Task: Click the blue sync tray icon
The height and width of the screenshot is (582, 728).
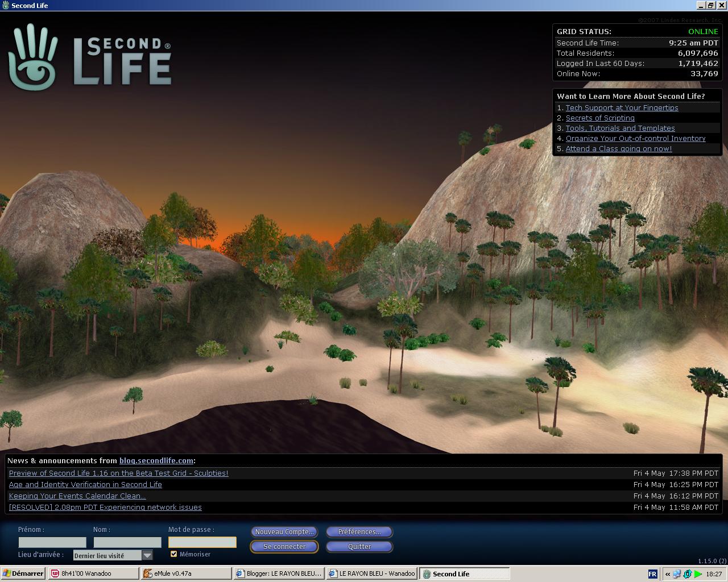Action: 688,574
